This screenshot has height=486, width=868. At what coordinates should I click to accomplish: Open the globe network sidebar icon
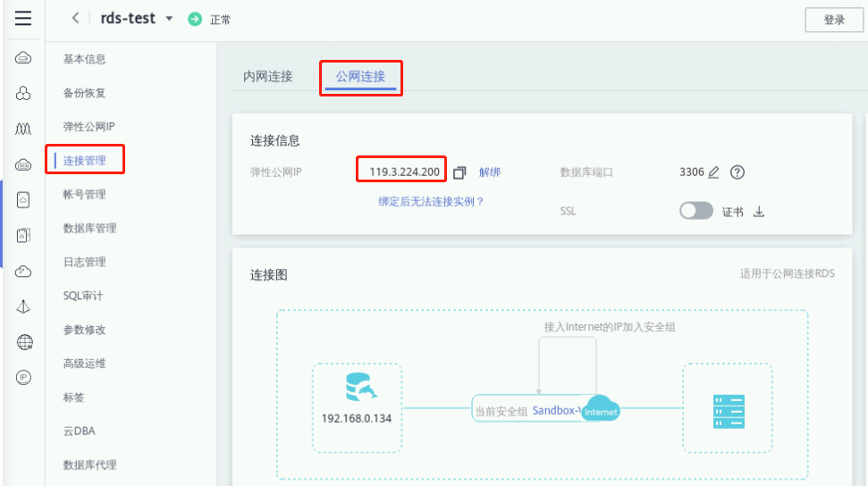tap(24, 342)
